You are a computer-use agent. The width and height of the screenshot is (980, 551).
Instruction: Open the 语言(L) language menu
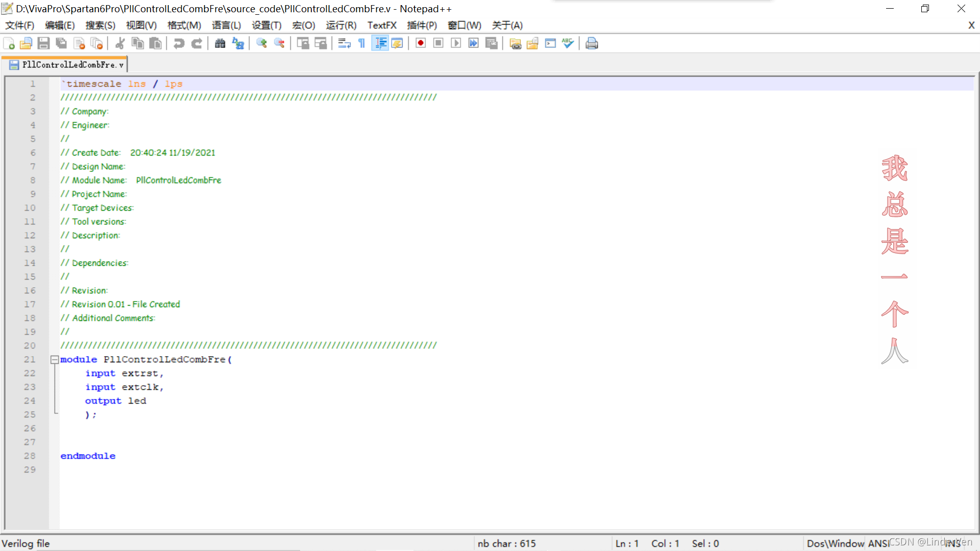[x=226, y=25]
